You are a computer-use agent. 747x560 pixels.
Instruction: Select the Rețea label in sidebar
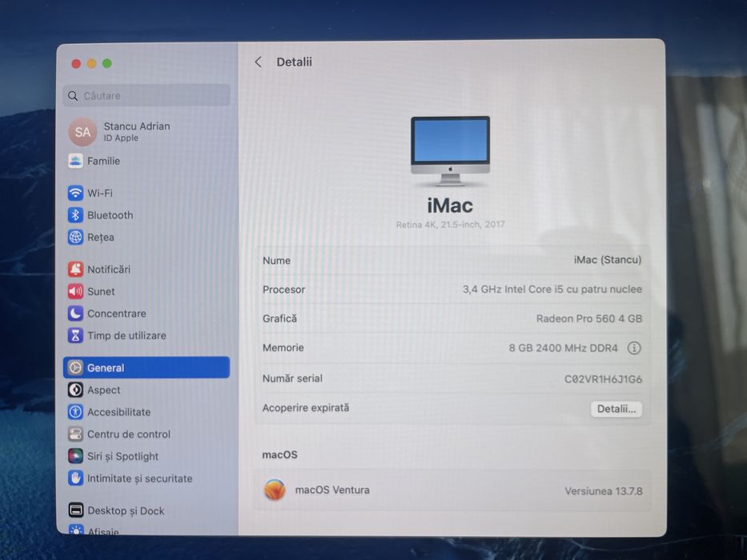(101, 237)
